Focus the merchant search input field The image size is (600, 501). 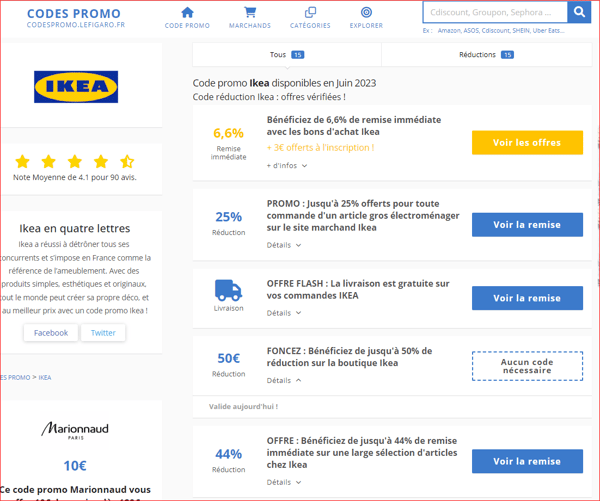pyautogui.click(x=495, y=12)
